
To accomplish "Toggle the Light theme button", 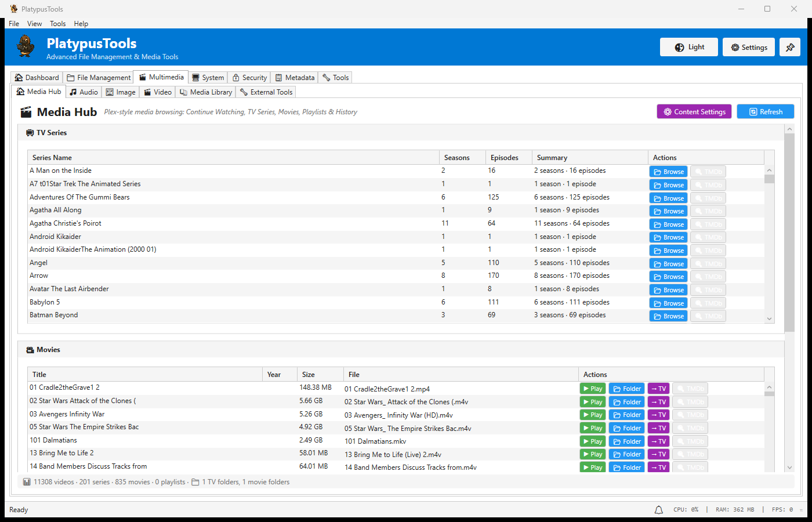I will click(689, 48).
